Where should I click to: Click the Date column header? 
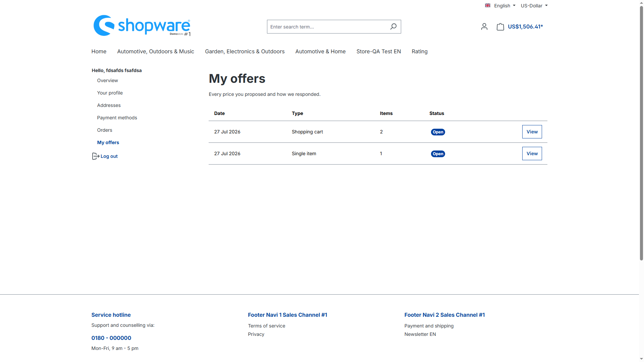[x=219, y=113]
